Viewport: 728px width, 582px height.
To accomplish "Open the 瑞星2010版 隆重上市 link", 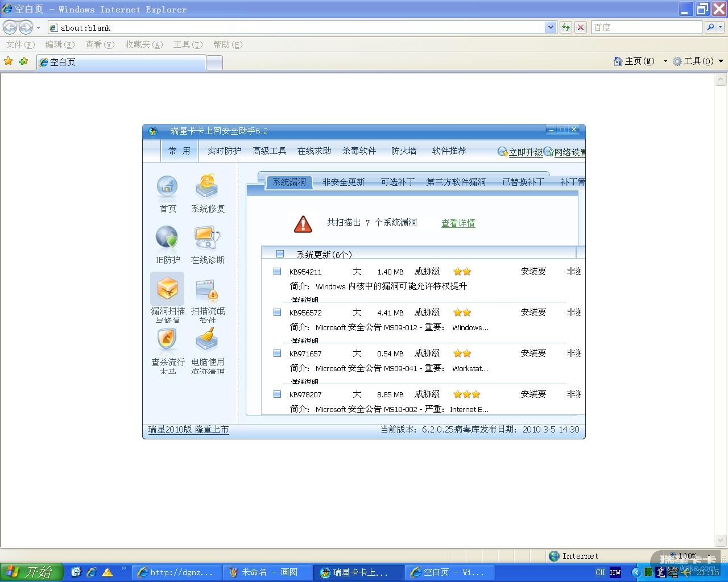I will (x=188, y=430).
